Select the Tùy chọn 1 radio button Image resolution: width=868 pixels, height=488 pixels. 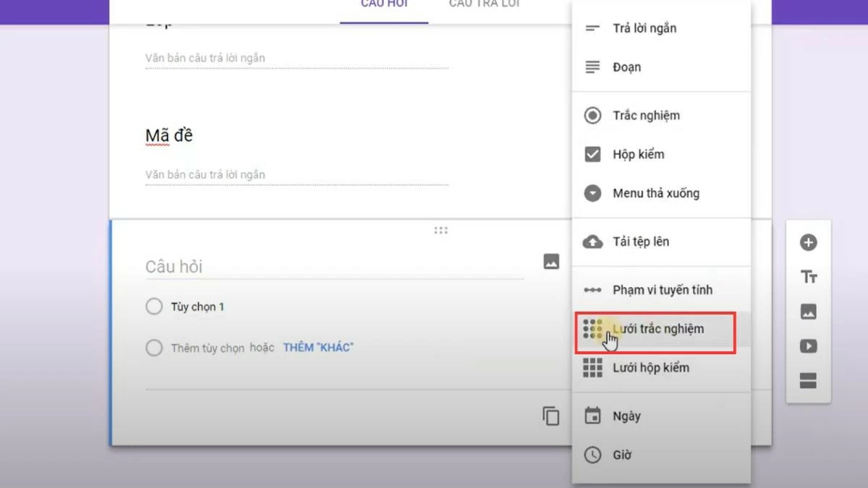click(x=153, y=306)
